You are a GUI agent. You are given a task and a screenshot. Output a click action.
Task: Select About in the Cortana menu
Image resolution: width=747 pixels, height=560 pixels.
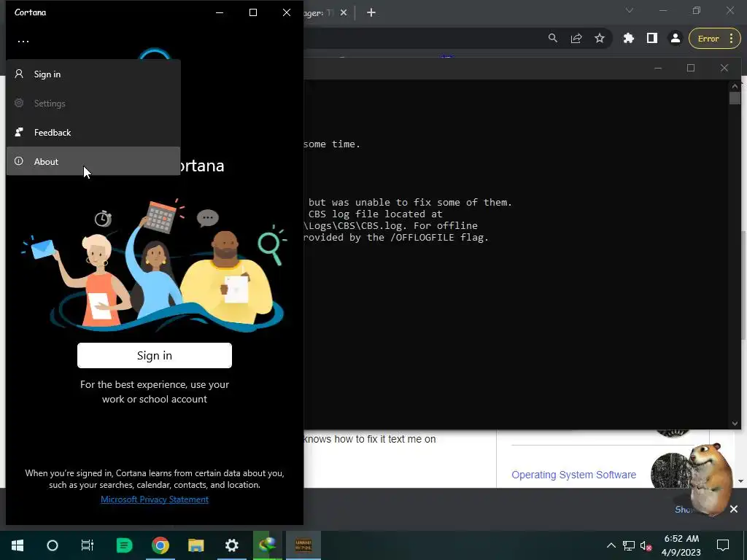[x=93, y=161]
